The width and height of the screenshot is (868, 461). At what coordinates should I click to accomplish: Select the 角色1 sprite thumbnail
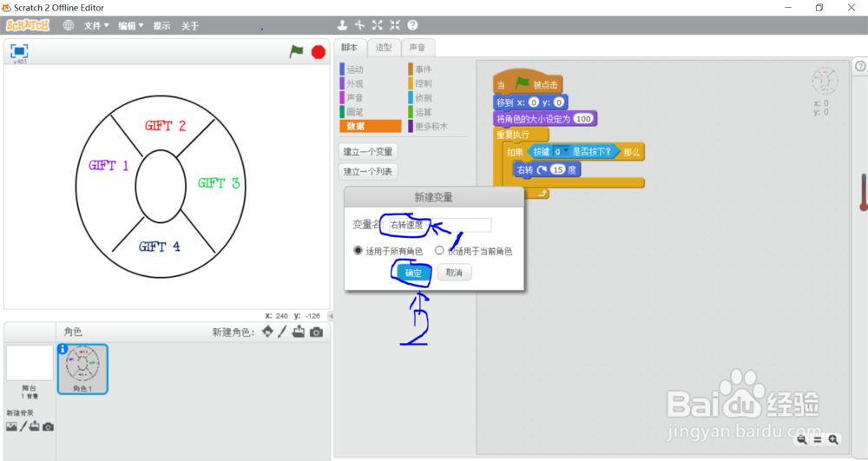82,369
